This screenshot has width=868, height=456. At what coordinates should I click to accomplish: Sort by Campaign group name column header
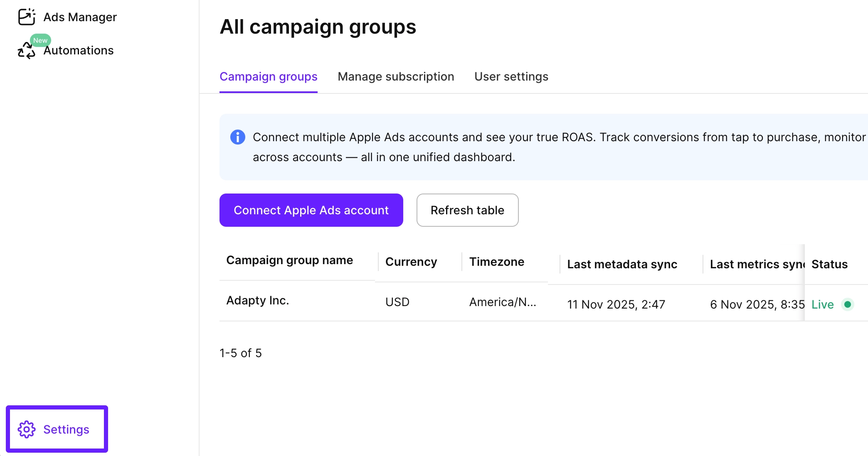[289, 260]
